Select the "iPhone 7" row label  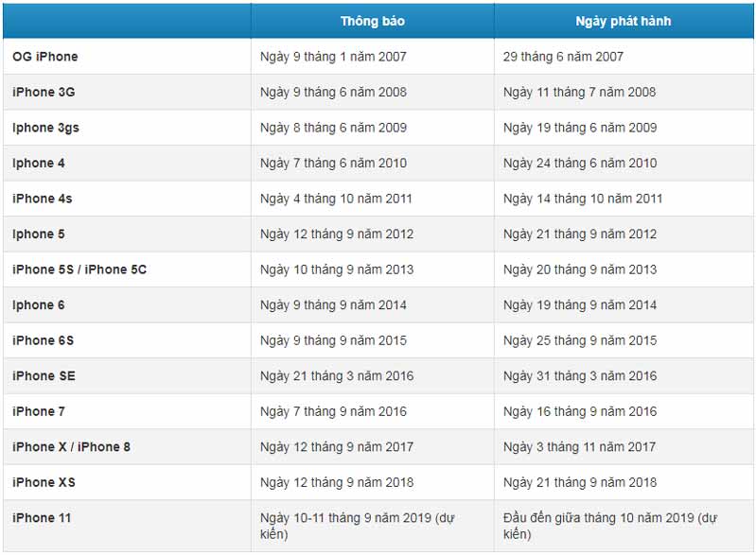click(x=39, y=411)
